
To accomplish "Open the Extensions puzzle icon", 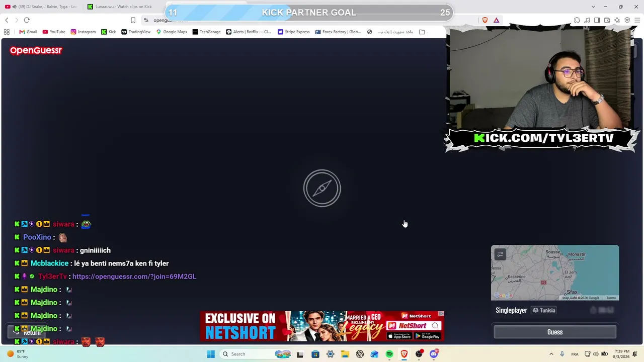I will (x=577, y=20).
